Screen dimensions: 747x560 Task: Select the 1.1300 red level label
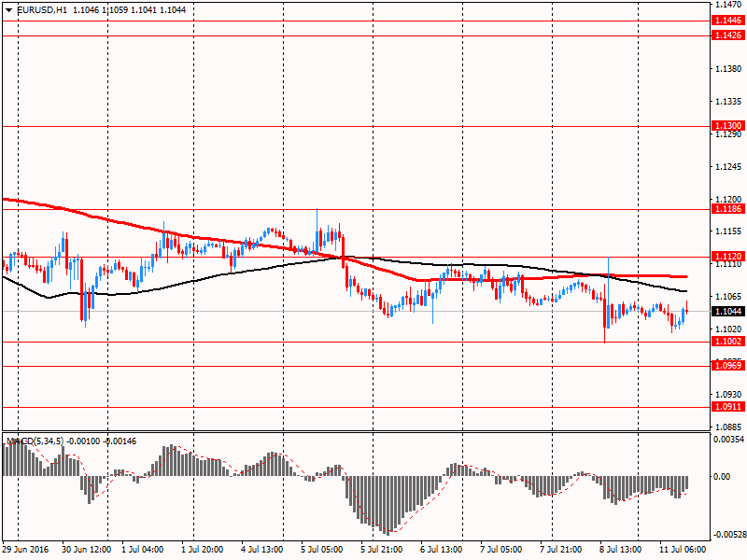click(728, 126)
